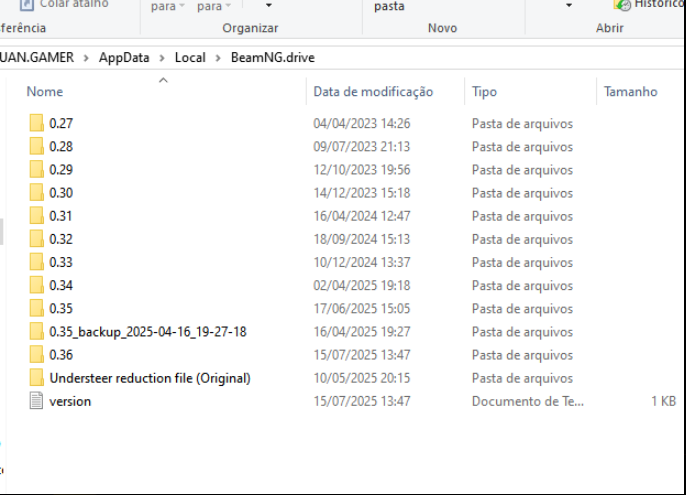Select the 0.27 folder icon
The image size is (686, 495).
[x=37, y=123]
